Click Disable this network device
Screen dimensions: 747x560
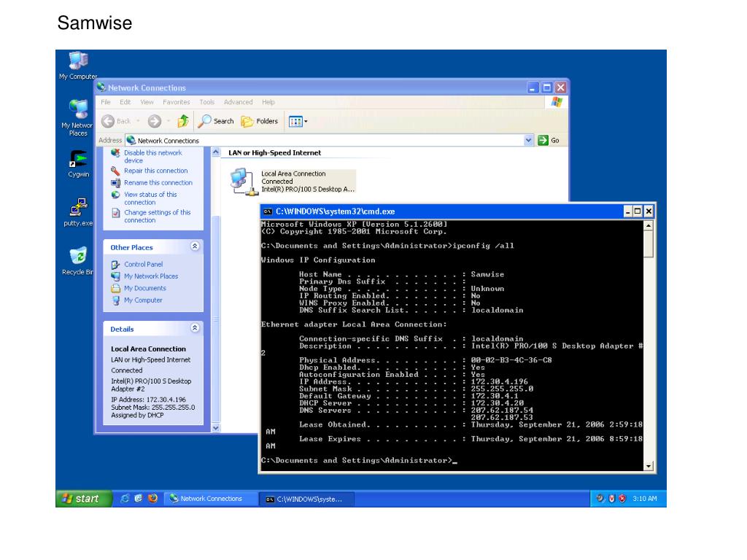pyautogui.click(x=153, y=157)
